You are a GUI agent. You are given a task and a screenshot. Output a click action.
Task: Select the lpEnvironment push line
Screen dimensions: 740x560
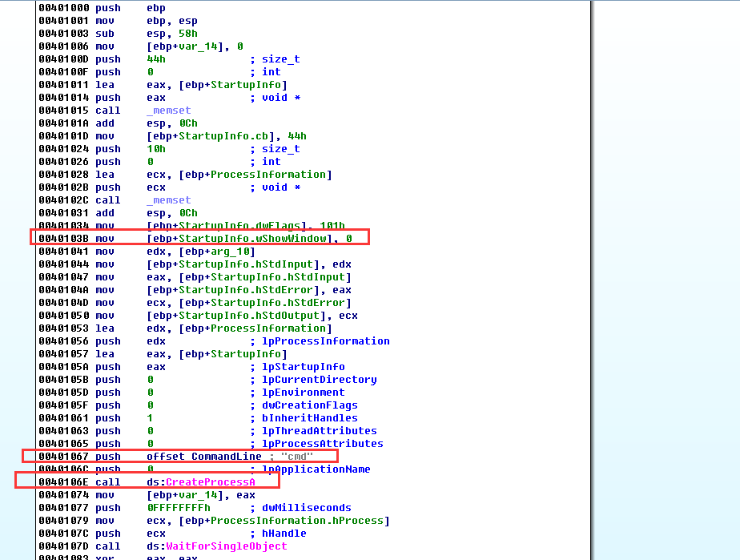(x=191, y=392)
